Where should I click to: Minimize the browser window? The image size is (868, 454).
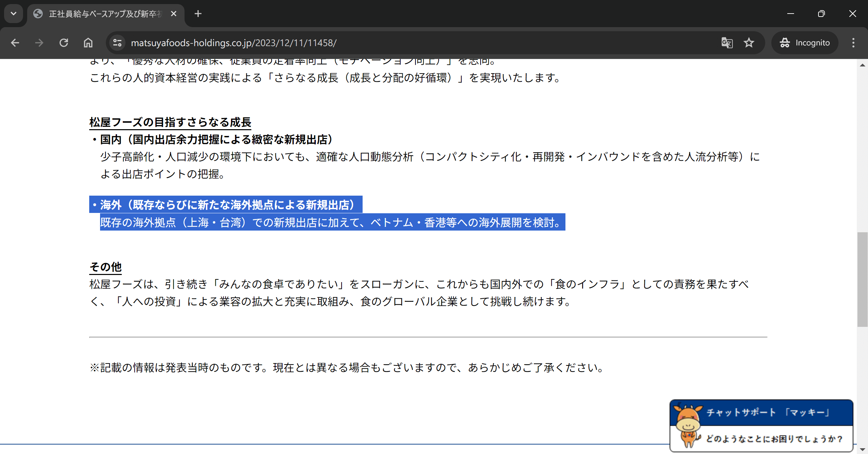coord(791,14)
